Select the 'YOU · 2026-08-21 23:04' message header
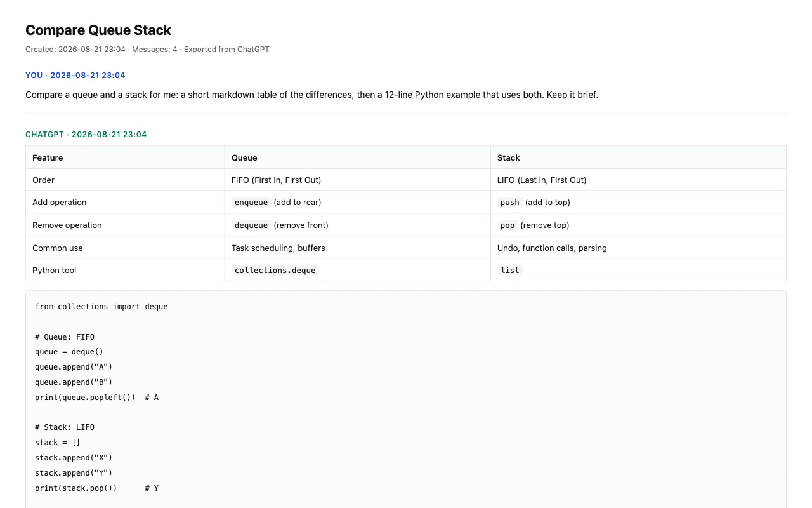The width and height of the screenshot is (812, 508). point(75,76)
